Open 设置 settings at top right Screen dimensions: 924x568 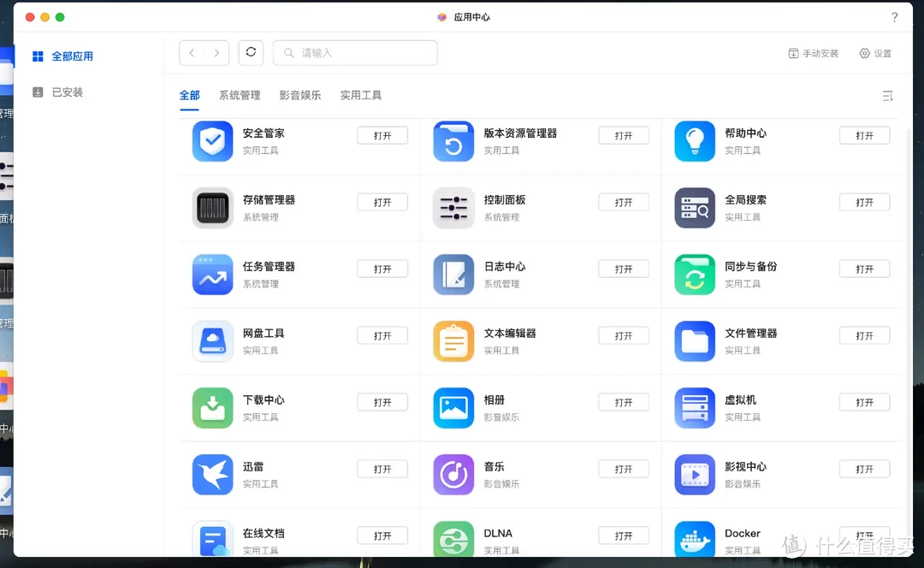coord(876,53)
